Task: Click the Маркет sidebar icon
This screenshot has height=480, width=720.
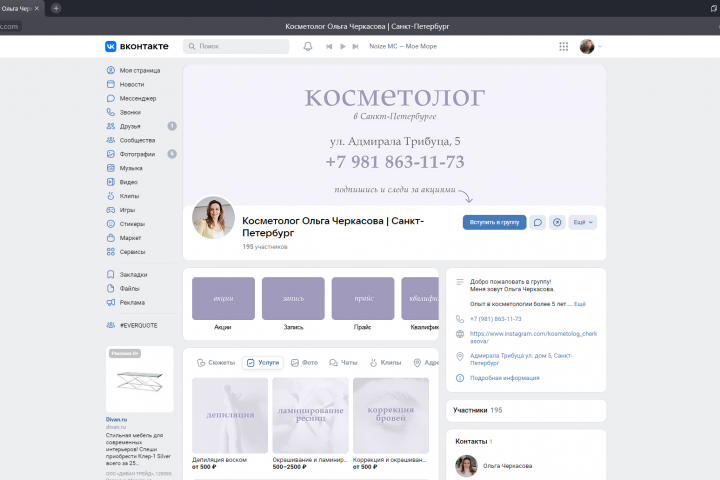Action: click(x=111, y=238)
